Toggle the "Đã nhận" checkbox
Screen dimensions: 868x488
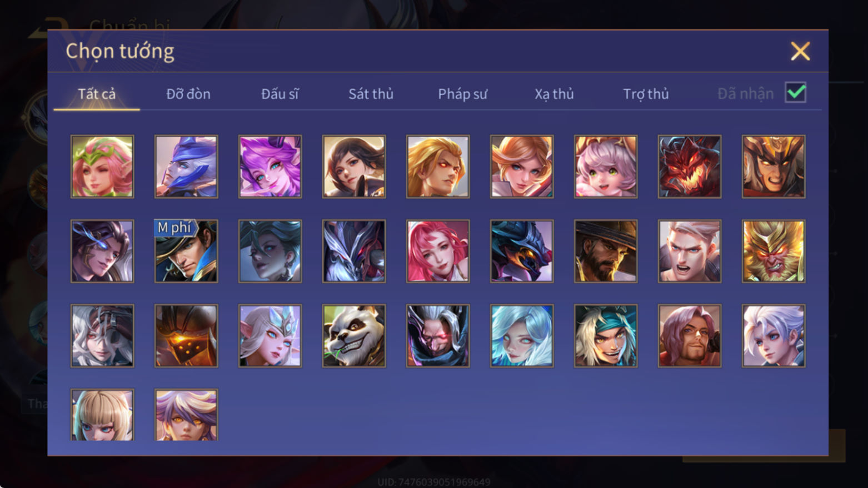click(796, 92)
